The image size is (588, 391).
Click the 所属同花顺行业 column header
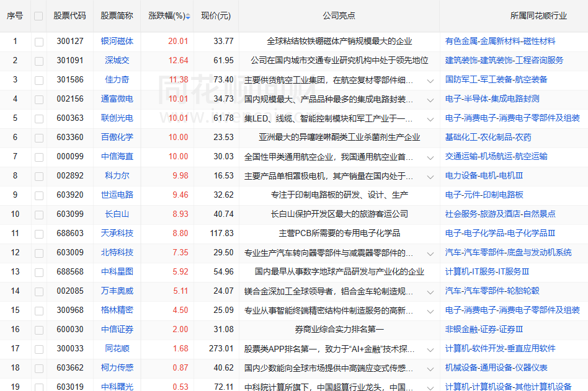click(538, 15)
